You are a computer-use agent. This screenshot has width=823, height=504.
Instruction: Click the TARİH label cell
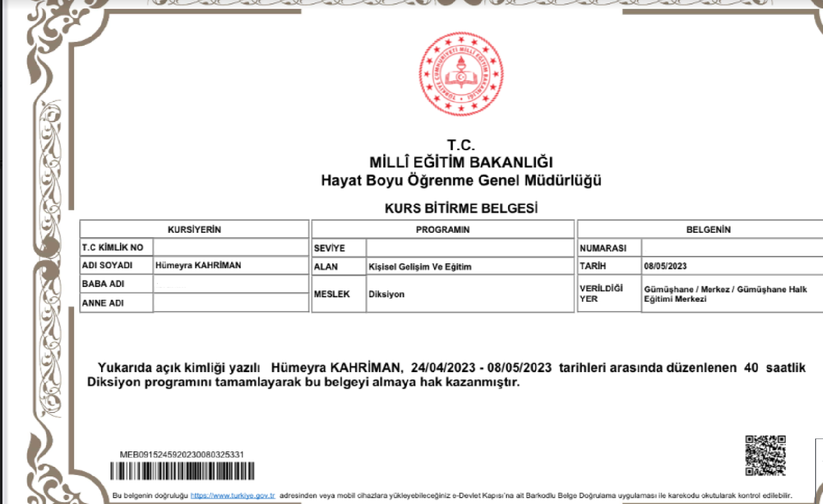(609, 266)
